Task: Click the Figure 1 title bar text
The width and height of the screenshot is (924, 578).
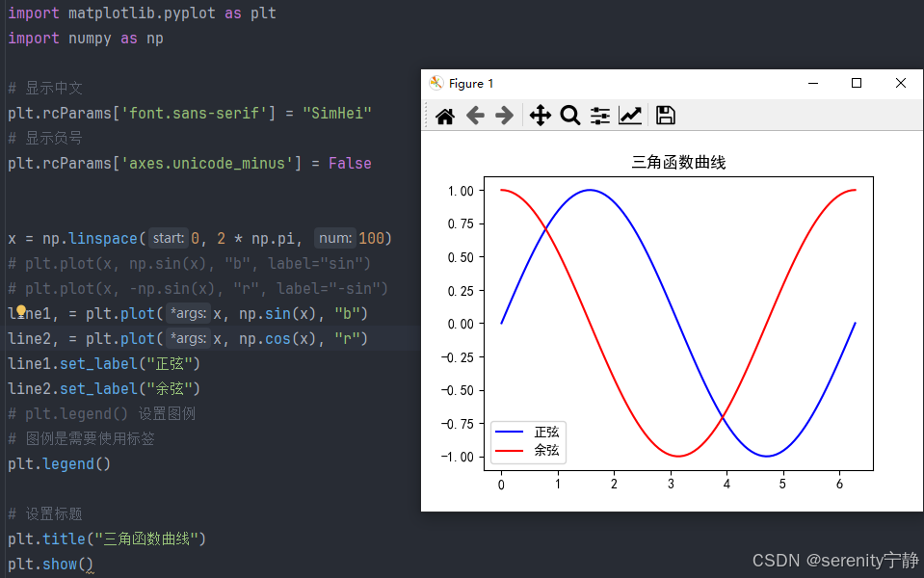Action: click(x=471, y=84)
